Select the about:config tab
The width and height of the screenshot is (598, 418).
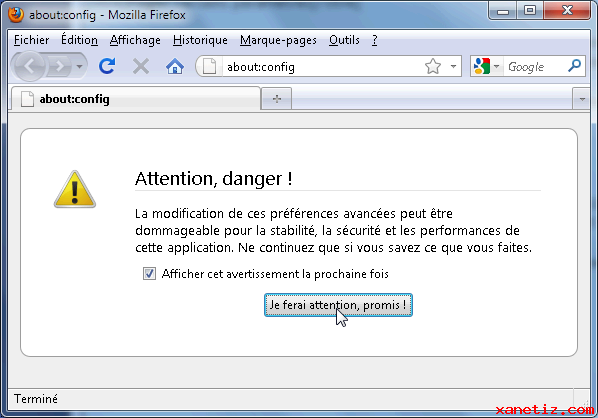136,99
